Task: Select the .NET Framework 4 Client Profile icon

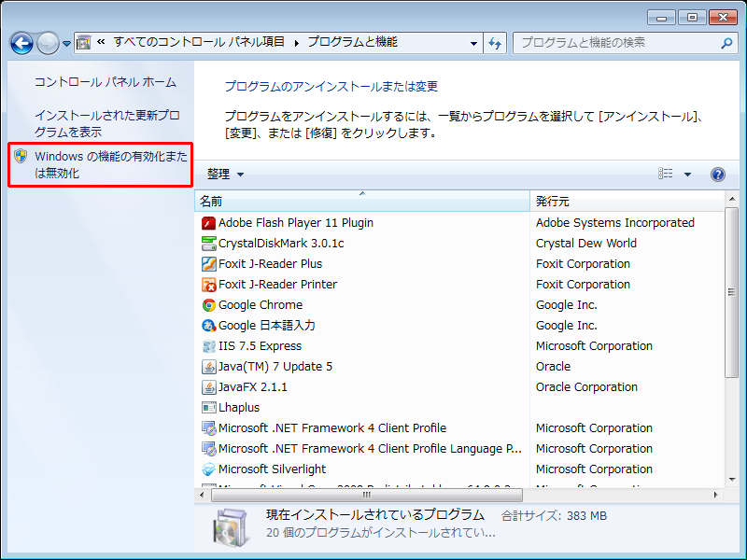Action: [208, 427]
